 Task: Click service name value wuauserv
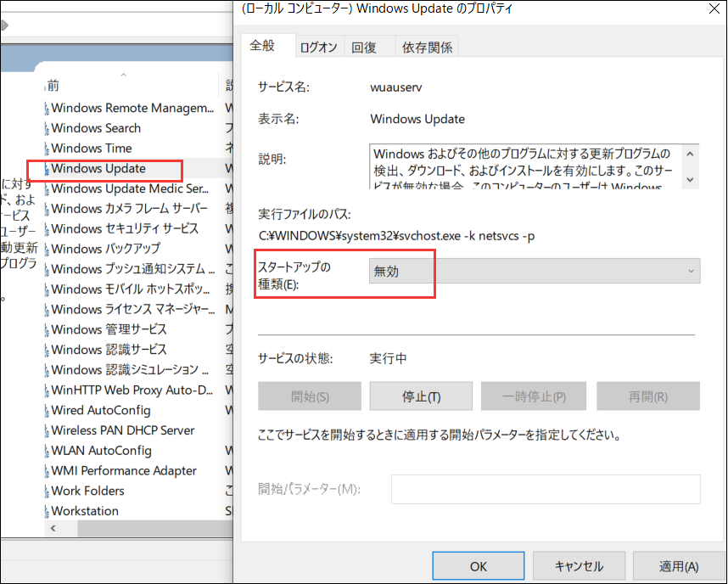(396, 87)
